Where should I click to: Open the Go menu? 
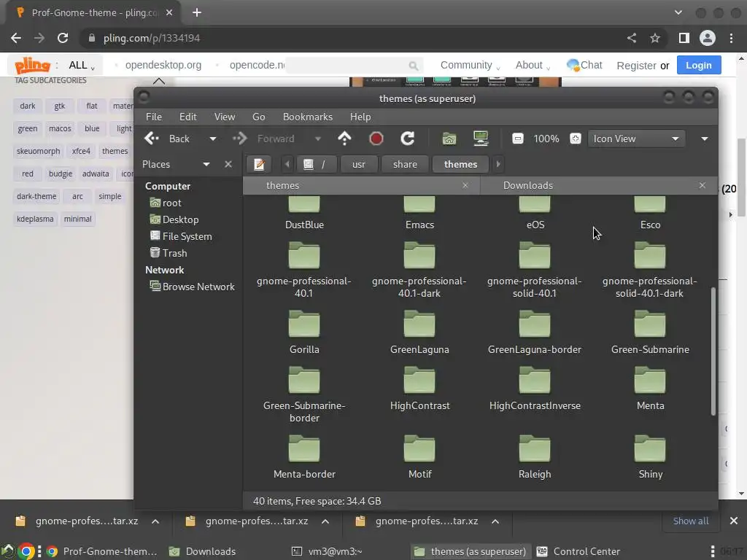pos(259,117)
